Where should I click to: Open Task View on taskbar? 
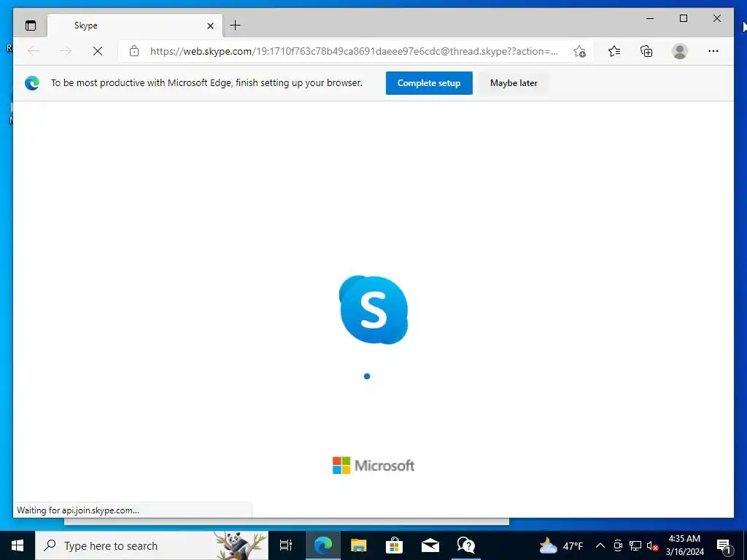(286, 545)
